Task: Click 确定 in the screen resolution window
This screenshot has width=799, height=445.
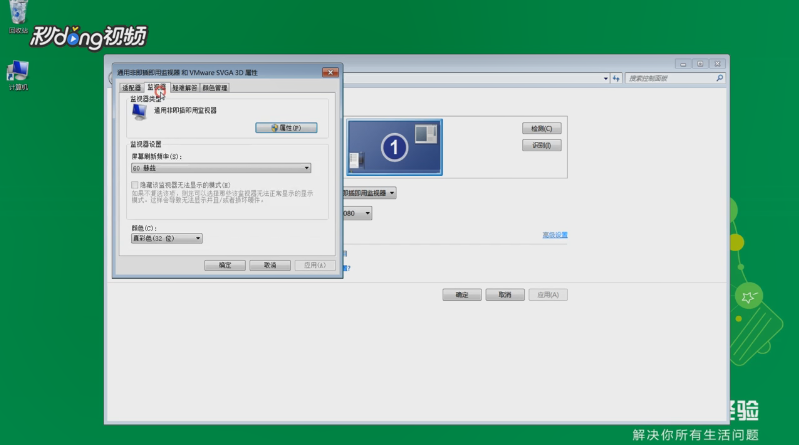Action: (462, 295)
